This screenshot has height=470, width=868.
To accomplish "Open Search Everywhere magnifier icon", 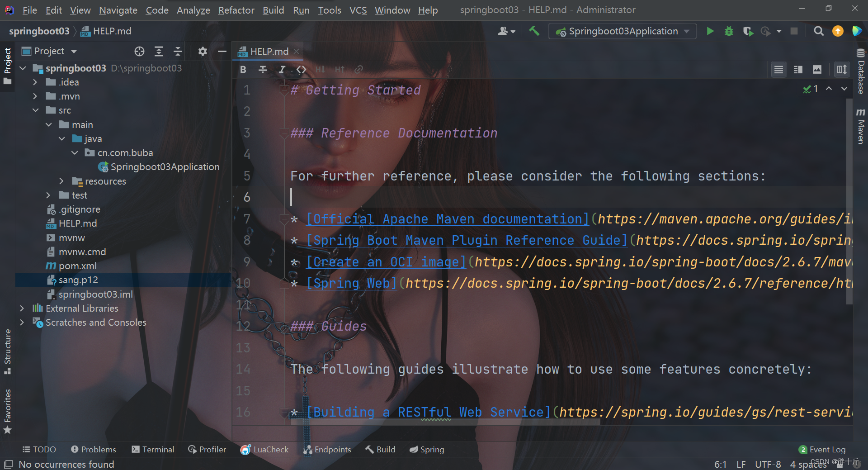I will coord(819,31).
